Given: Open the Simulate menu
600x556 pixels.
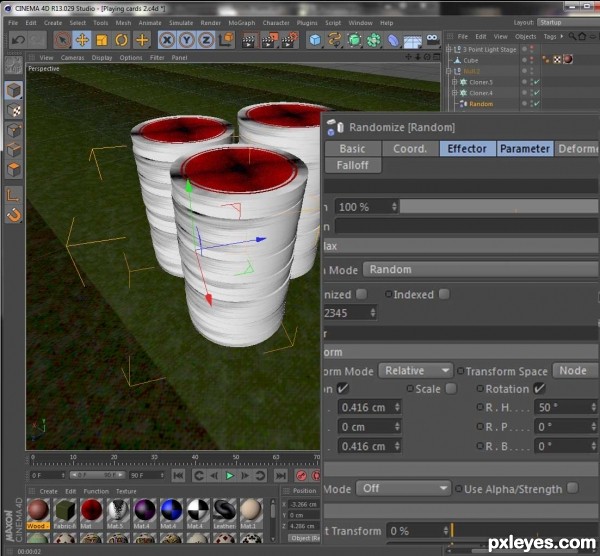Looking at the screenshot, I should coord(181,23).
